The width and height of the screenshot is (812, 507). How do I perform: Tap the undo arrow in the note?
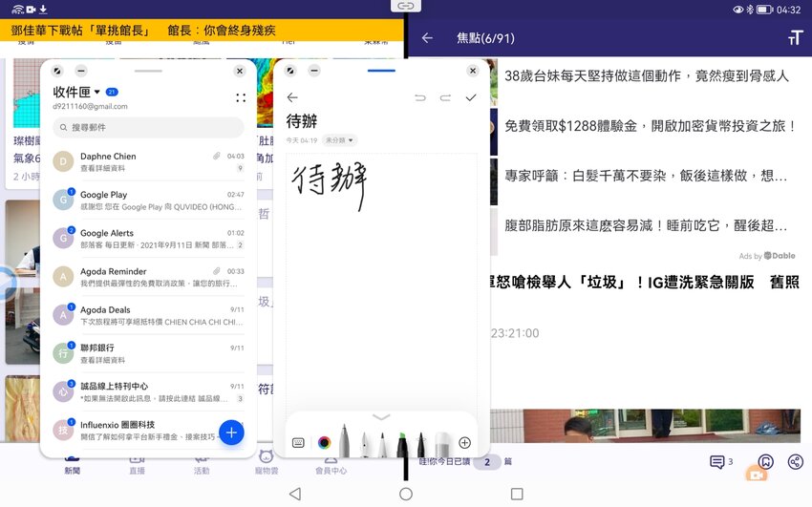(x=419, y=97)
